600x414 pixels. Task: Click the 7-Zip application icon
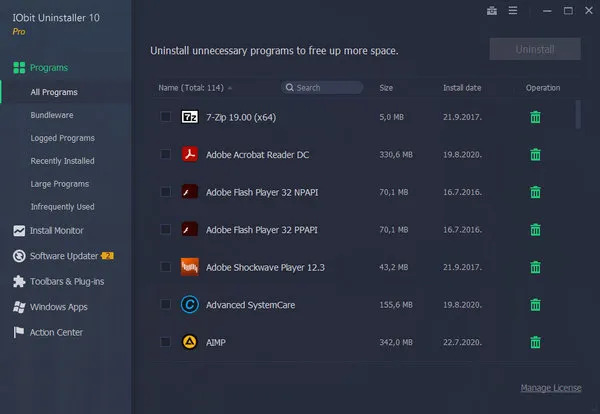coord(189,117)
